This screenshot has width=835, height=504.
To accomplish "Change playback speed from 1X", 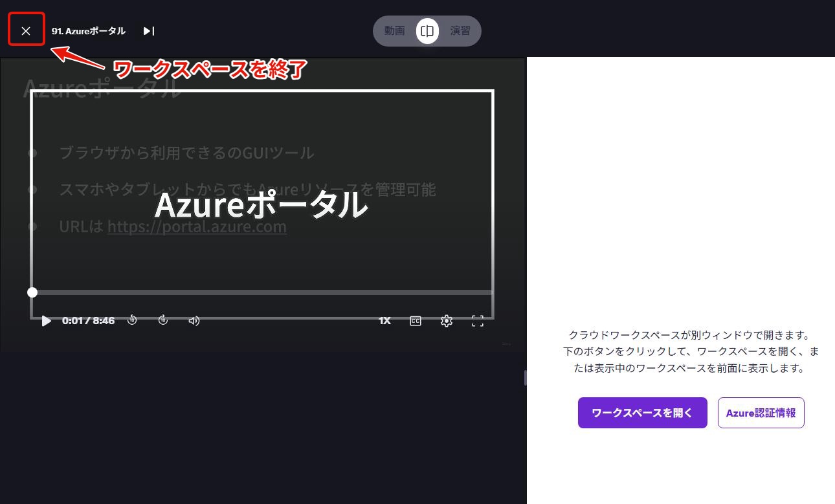I will pos(384,320).
